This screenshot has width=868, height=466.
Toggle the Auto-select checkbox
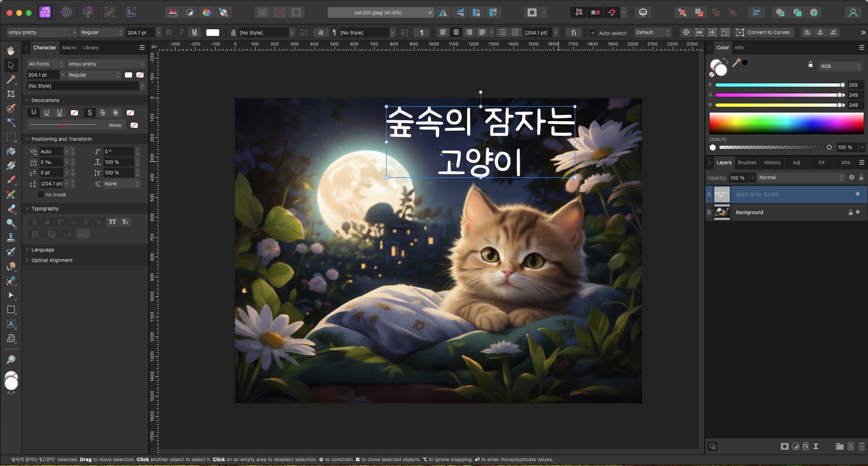(593, 33)
